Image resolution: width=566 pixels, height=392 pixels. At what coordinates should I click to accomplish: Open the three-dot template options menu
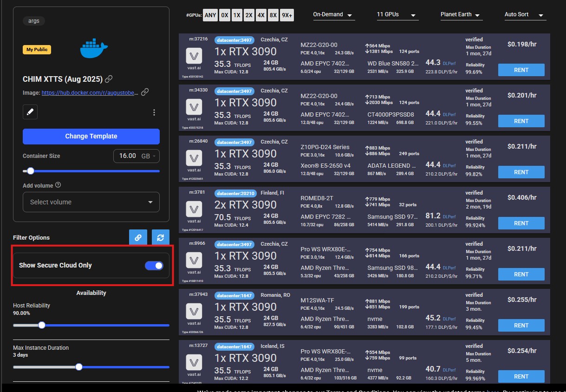coord(154,112)
